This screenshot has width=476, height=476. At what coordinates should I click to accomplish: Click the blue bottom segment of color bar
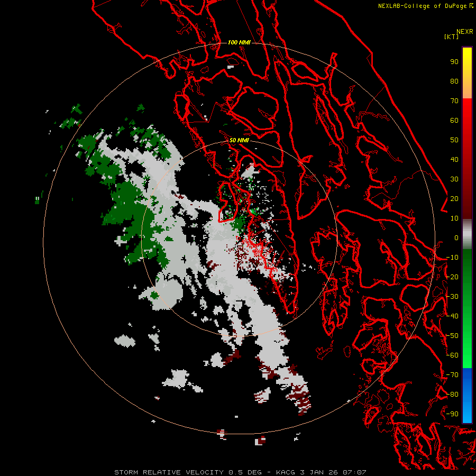point(467,395)
